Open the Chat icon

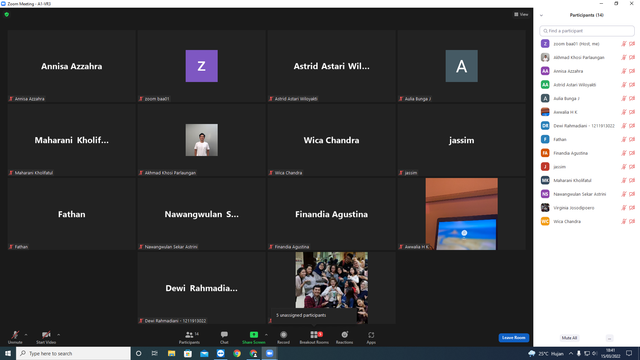[x=224, y=335]
